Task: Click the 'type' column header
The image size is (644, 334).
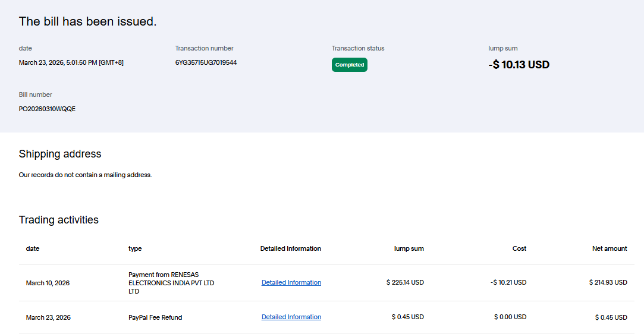Action: coord(135,248)
